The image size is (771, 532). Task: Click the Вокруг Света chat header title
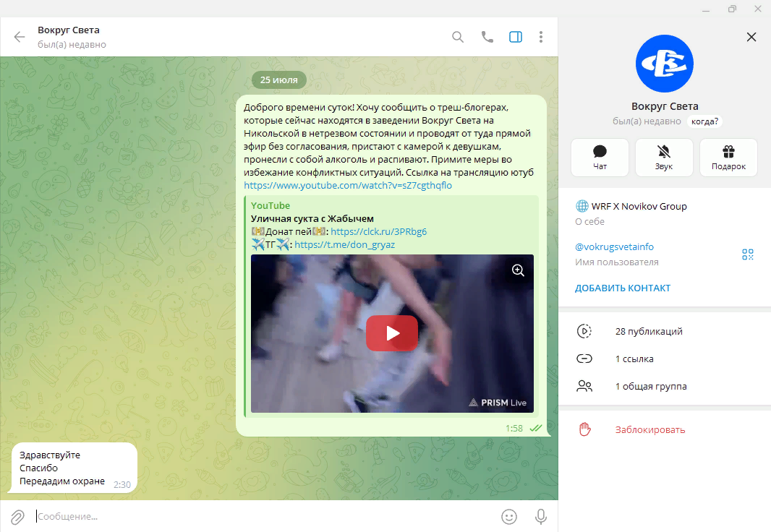tap(69, 30)
